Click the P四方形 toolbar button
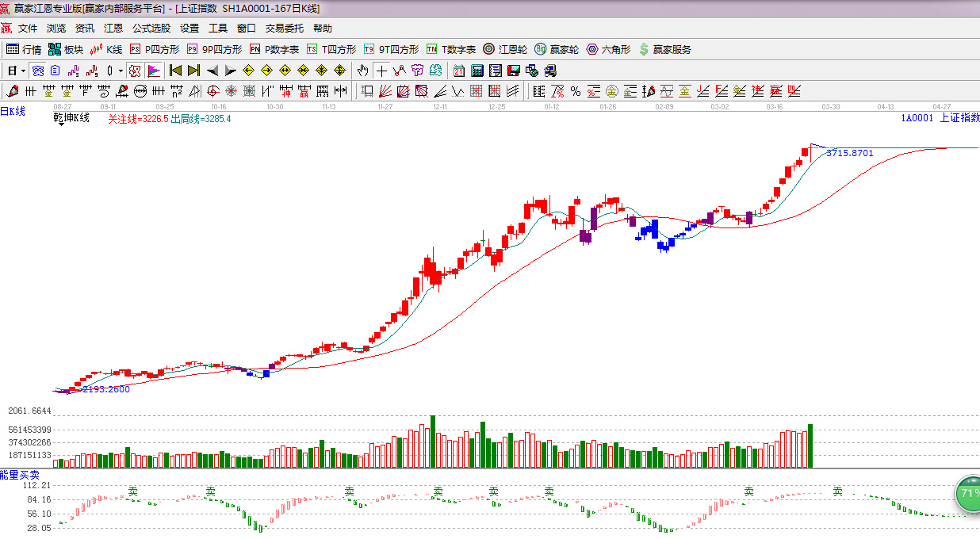Screen dimensions: 980x539 pyautogui.click(x=155, y=49)
